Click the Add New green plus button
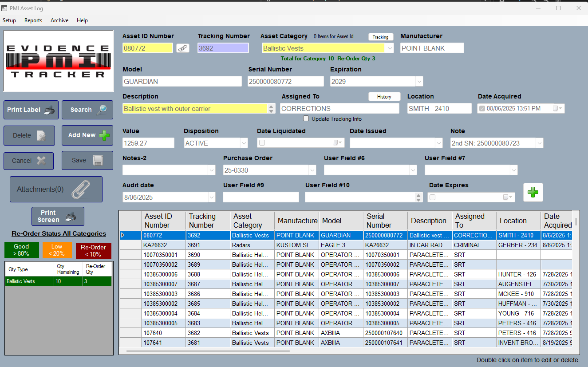 click(87, 135)
